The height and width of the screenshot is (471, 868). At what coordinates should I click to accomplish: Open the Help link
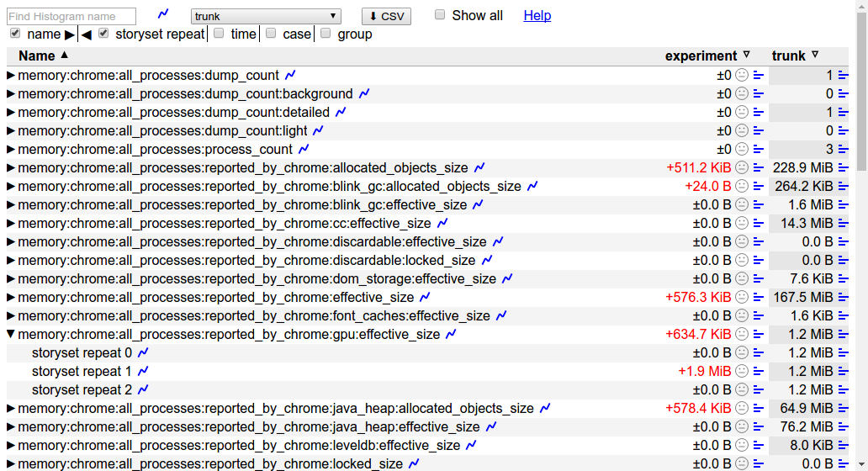(x=537, y=15)
